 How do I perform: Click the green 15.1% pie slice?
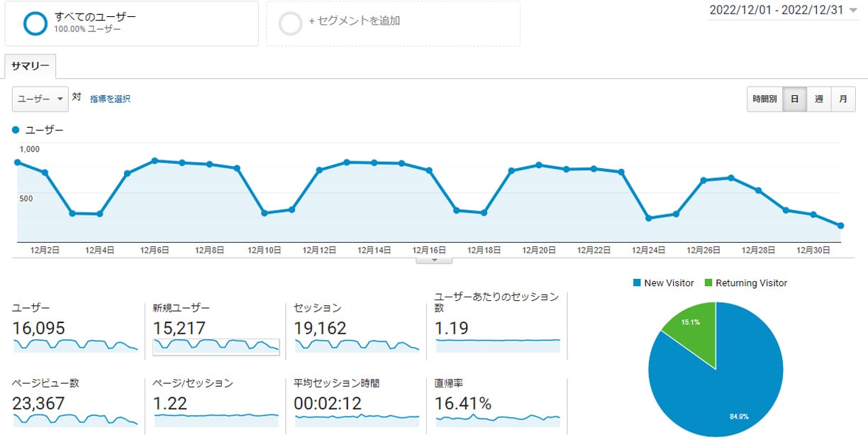[x=691, y=323]
